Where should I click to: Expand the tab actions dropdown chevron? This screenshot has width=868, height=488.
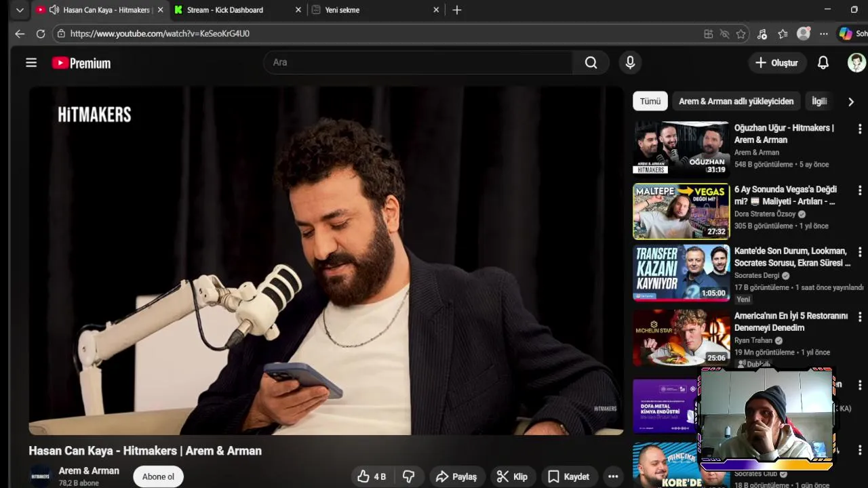click(20, 10)
